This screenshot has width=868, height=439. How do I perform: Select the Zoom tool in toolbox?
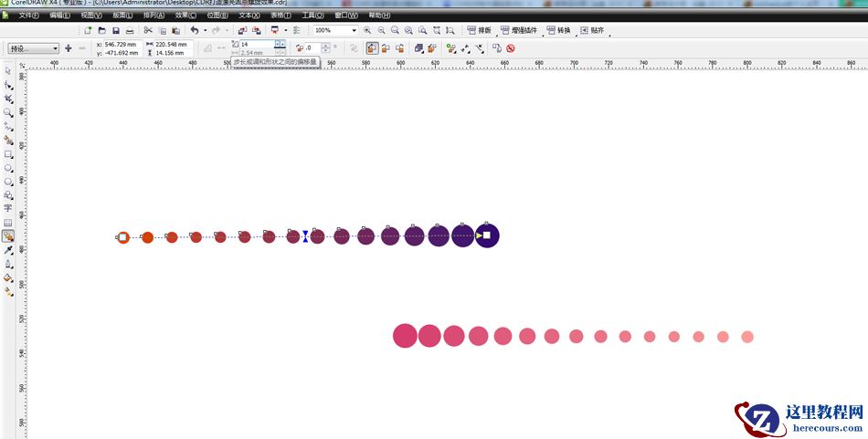(x=8, y=112)
